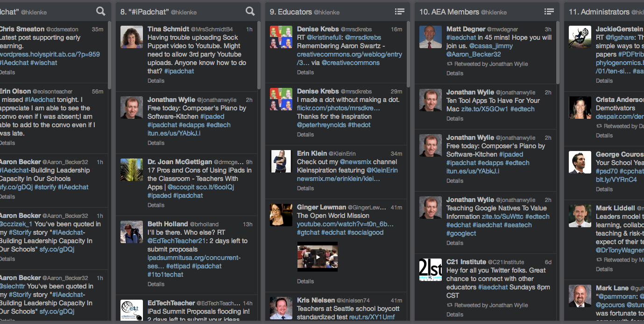Click the 10. AEA Members column title
The width and height of the screenshot is (644, 324).
[449, 12]
